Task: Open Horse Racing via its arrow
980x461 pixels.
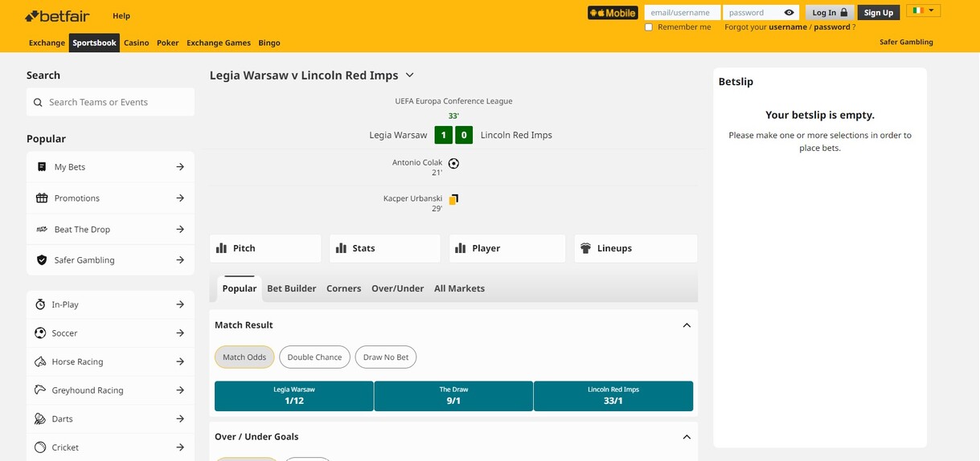Action: click(x=180, y=361)
